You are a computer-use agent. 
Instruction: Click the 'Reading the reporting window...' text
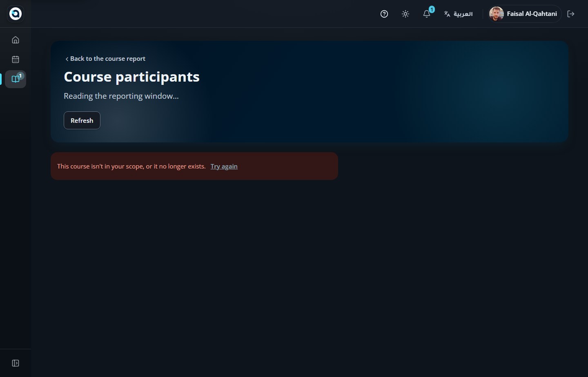[x=121, y=96]
